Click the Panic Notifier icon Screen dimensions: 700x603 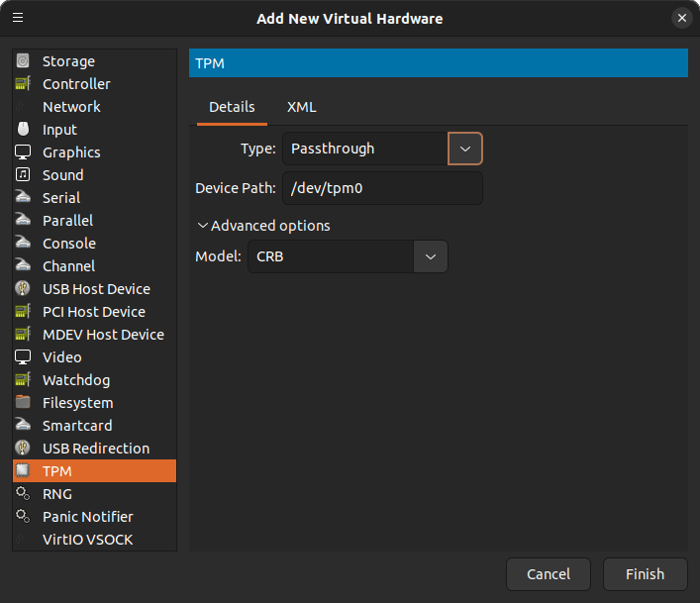[23, 517]
